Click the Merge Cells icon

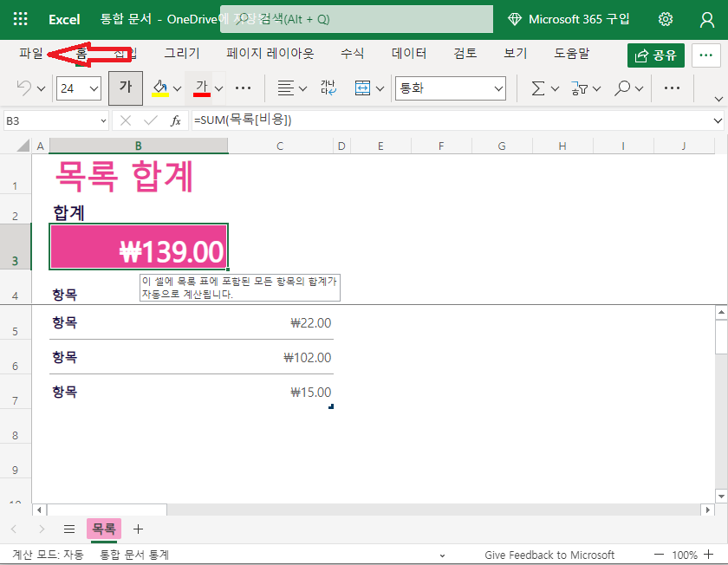tap(361, 88)
